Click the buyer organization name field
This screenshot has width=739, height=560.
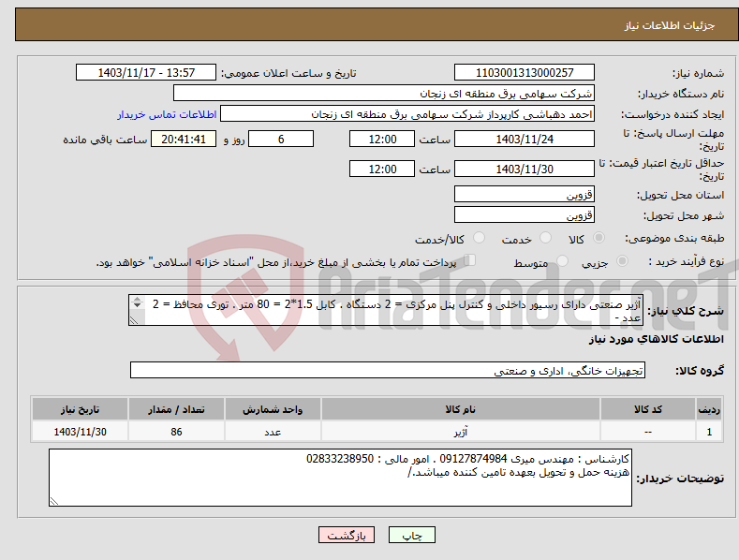(384, 94)
